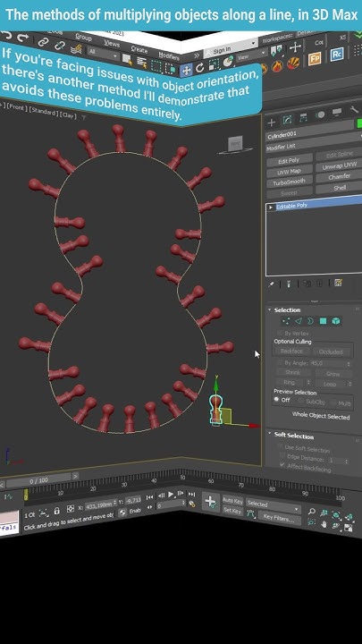362x644 pixels.
Task: Click the Rc plugin icon
Action: [337, 54]
